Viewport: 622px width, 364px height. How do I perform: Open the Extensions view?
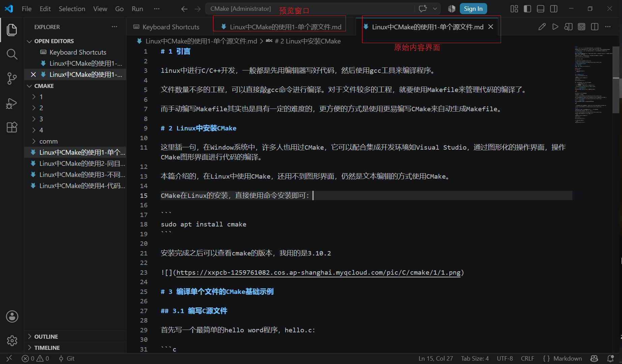pyautogui.click(x=12, y=127)
